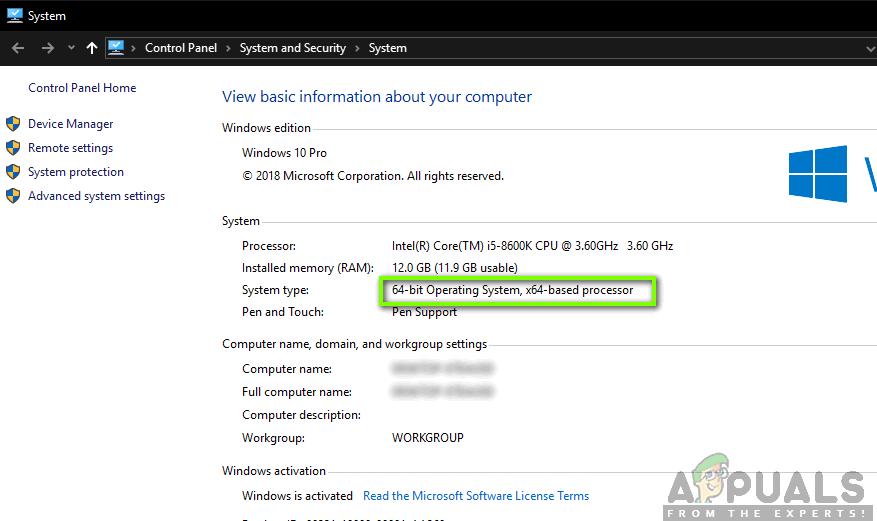Viewport: 877px width, 521px height.
Task: Click the shield icon beside Remote settings
Action: tap(13, 148)
